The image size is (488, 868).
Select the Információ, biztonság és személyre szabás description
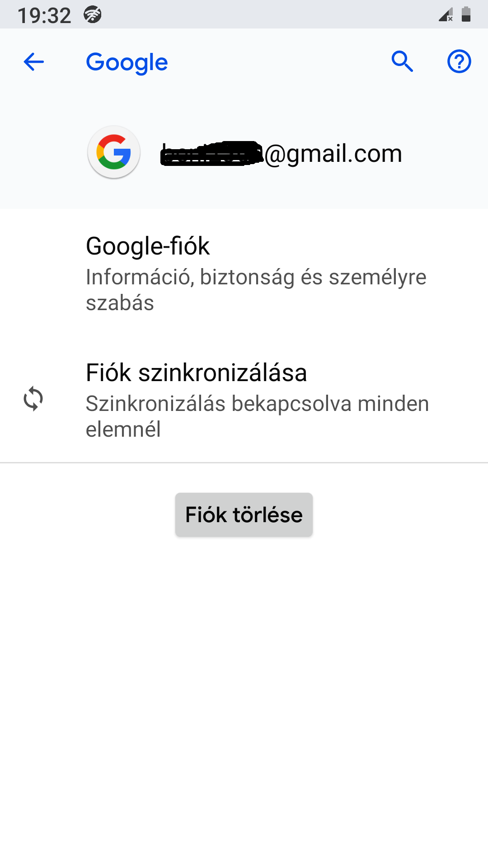coord(256,290)
